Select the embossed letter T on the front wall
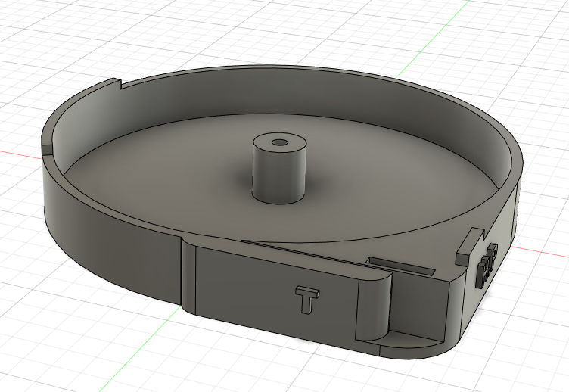This screenshot has height=392, width=569. click(x=307, y=299)
